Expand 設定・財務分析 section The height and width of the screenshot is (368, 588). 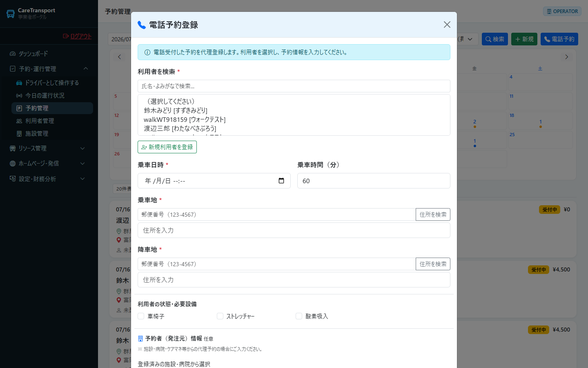point(49,179)
